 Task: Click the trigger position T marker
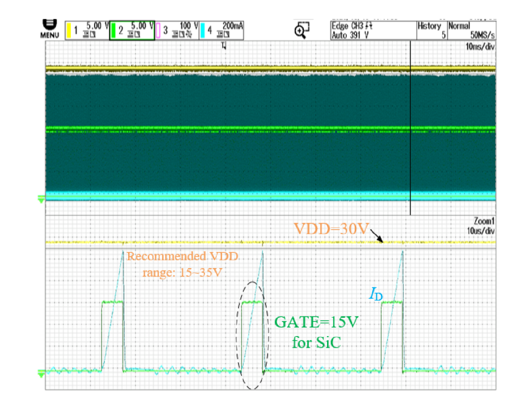[224, 45]
